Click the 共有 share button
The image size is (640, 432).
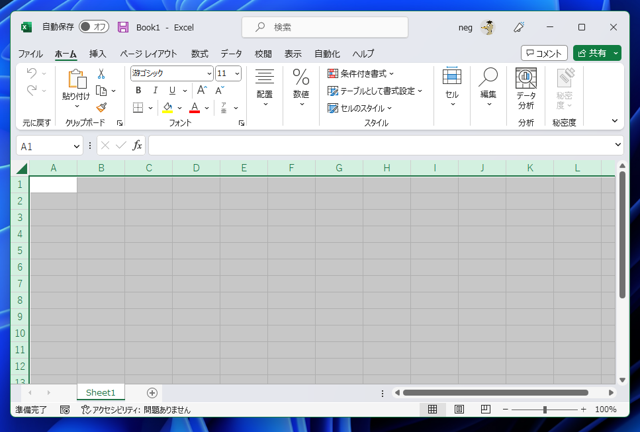pos(592,53)
